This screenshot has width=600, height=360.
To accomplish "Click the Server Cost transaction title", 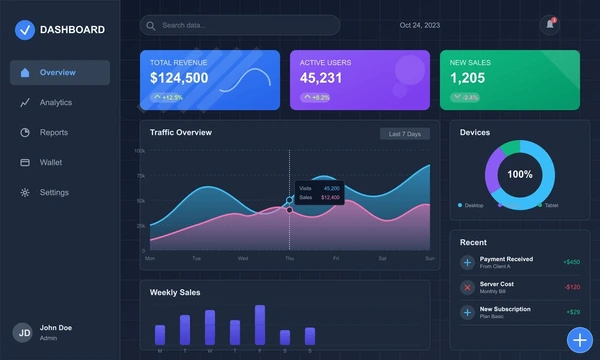I will point(497,284).
